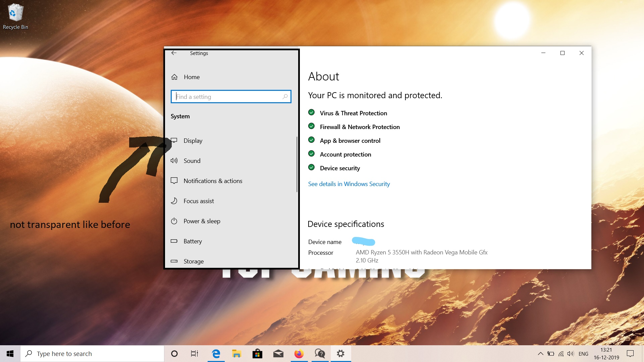This screenshot has width=644, height=362.
Task: Launch Microsoft Edge from the taskbar
Action: tap(216, 354)
